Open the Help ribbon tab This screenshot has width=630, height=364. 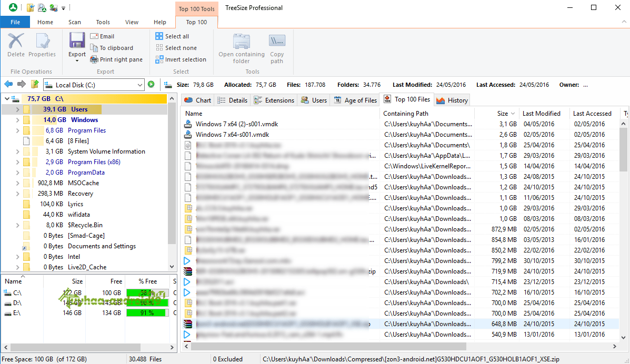160,22
